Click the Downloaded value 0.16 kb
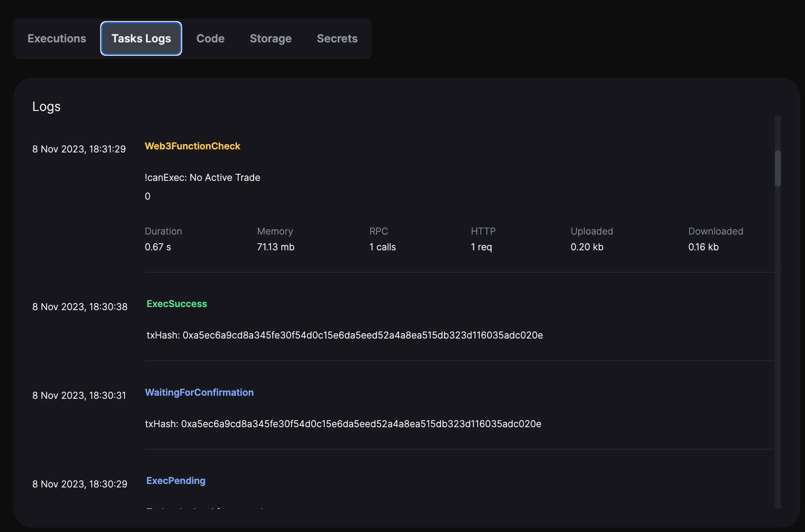 pyautogui.click(x=704, y=247)
